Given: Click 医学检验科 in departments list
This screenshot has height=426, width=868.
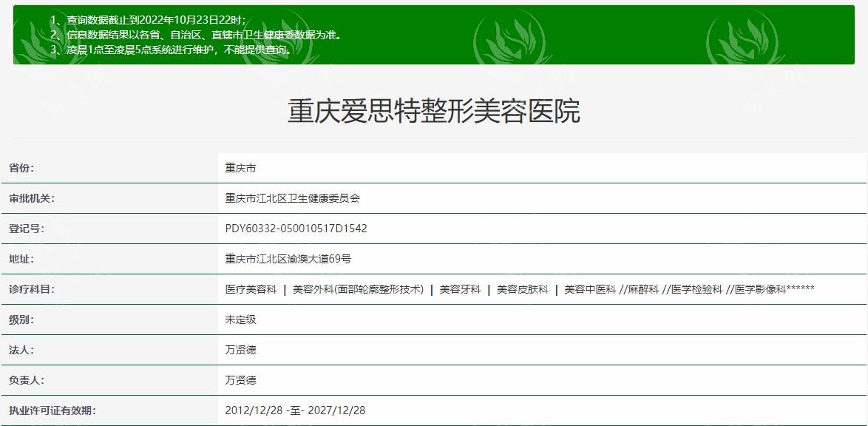Looking at the screenshot, I should pos(697,289).
